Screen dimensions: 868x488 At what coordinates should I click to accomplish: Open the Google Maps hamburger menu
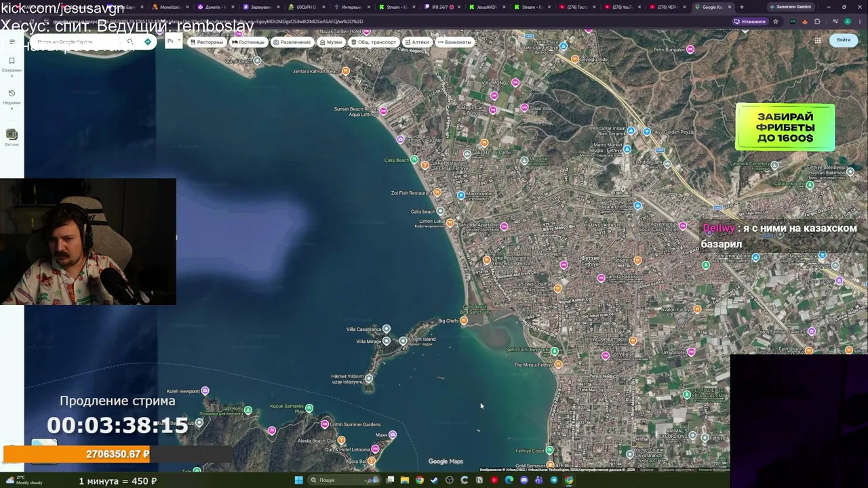pyautogui.click(x=12, y=42)
